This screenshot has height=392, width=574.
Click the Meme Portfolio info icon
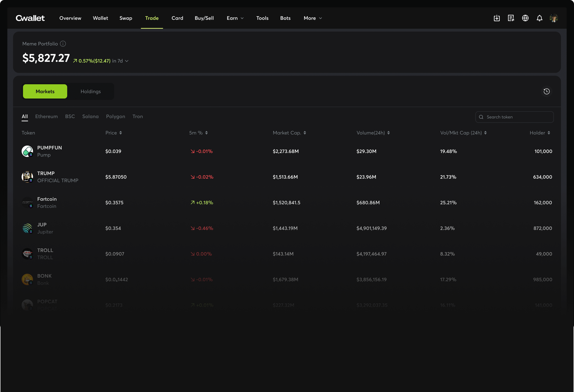tap(63, 44)
